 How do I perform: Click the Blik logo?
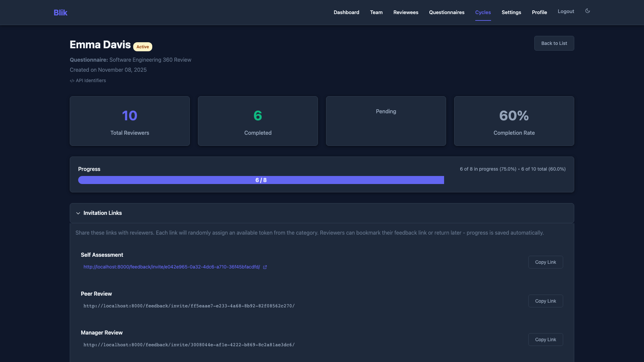(x=60, y=12)
